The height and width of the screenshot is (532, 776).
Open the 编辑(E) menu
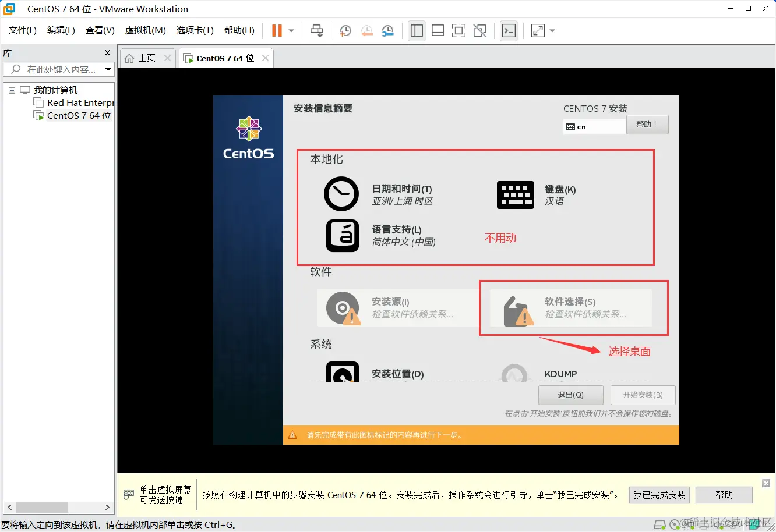point(61,30)
